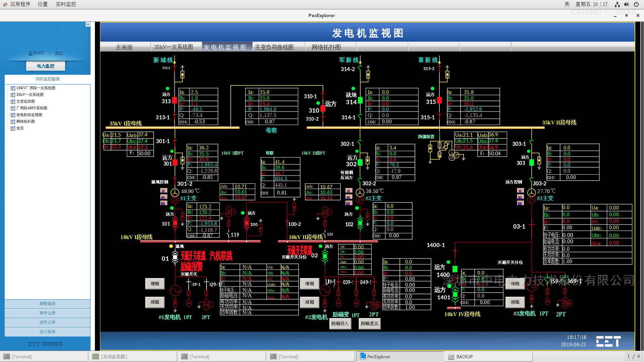Click #1发电机 增磁 button
This screenshot has width=644, height=362.
pos(155,284)
